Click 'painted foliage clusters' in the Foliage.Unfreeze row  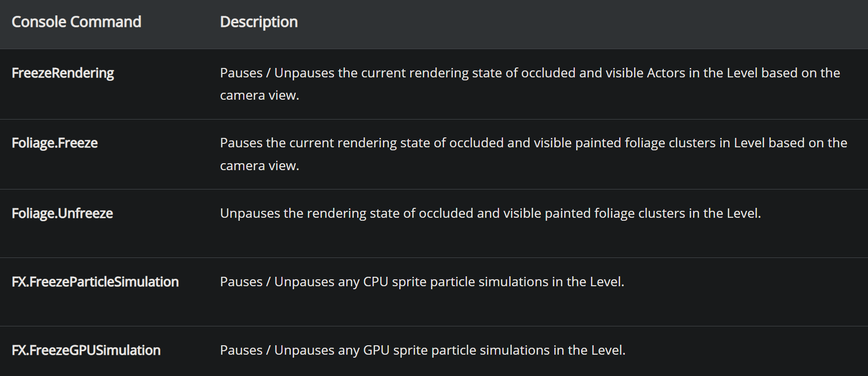click(615, 213)
